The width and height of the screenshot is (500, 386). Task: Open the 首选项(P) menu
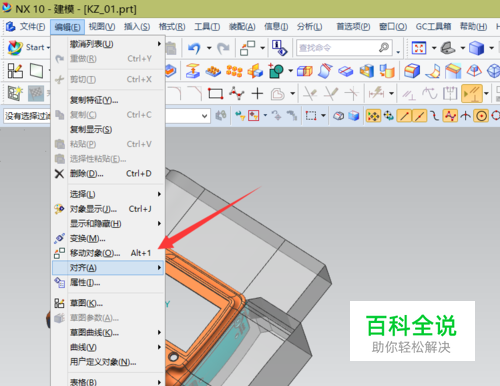[353, 27]
